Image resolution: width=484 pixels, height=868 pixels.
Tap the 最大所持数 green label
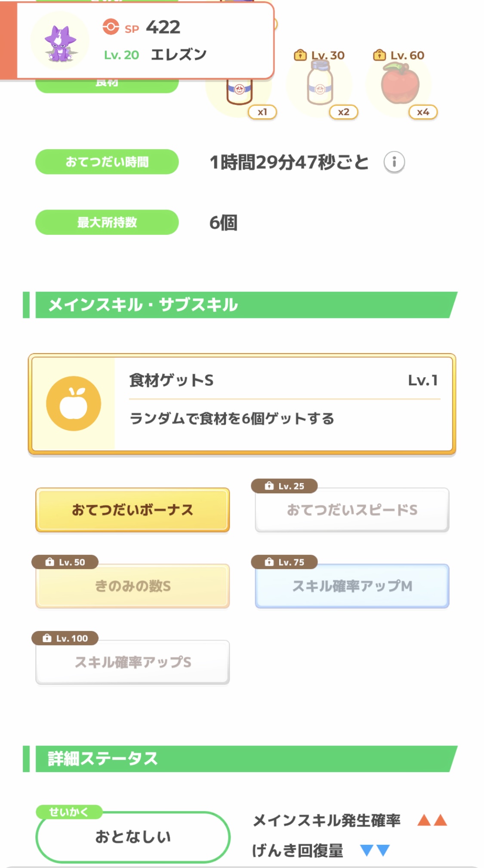107,222
